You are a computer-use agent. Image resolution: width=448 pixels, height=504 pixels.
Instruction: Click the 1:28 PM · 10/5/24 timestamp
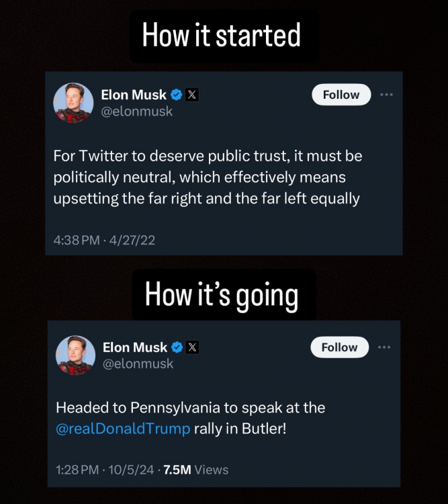coord(104,470)
